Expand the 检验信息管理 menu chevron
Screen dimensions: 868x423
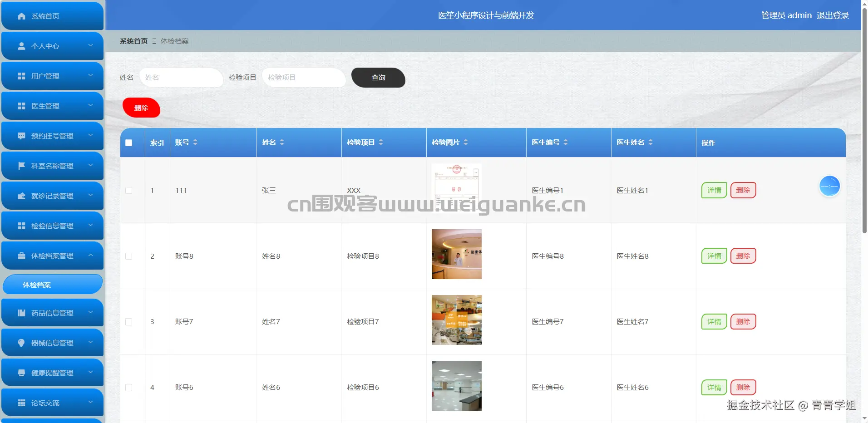(90, 225)
